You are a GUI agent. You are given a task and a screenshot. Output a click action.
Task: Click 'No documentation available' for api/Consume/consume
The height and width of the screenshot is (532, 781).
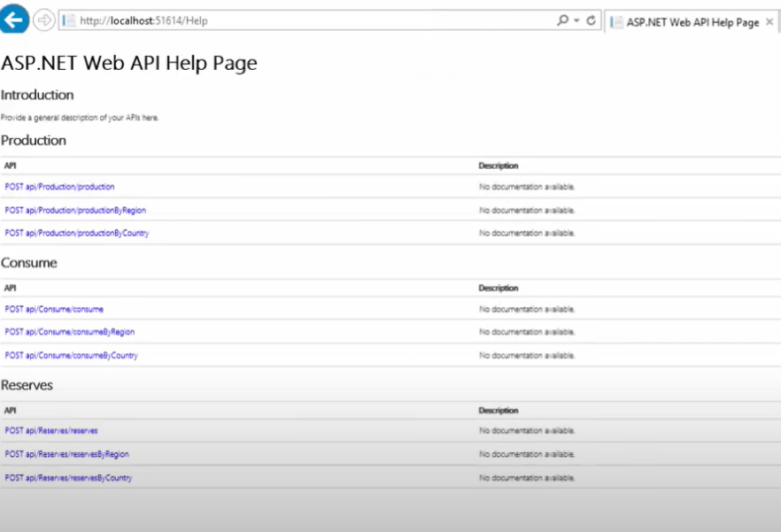pyautogui.click(x=527, y=309)
